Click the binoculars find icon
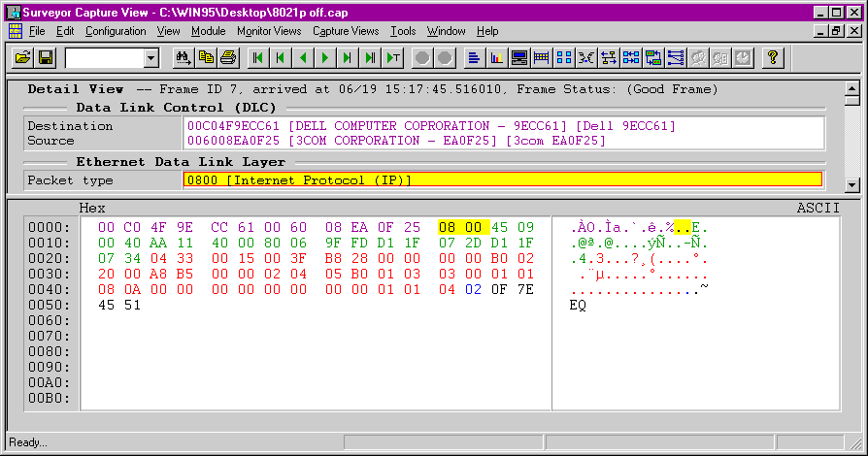This screenshot has width=868, height=456. pyautogui.click(x=183, y=58)
